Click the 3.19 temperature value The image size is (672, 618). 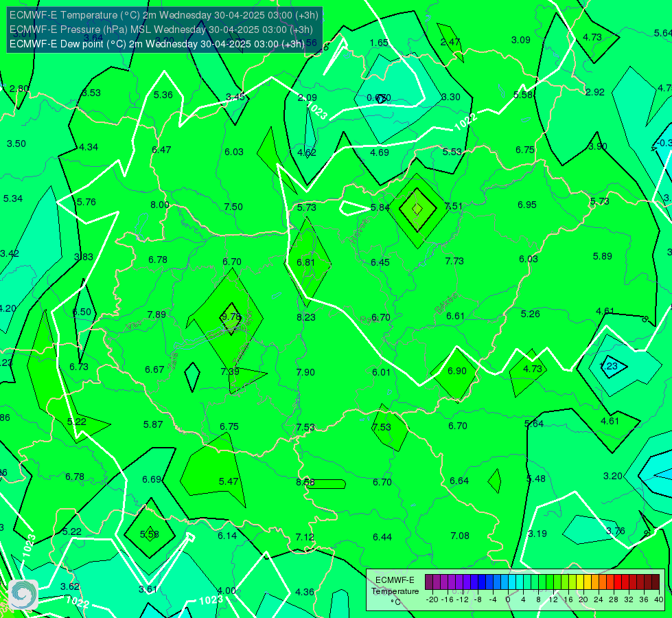[x=537, y=534]
